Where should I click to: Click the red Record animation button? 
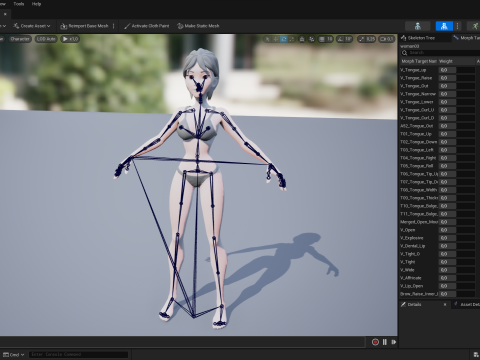[375, 342]
